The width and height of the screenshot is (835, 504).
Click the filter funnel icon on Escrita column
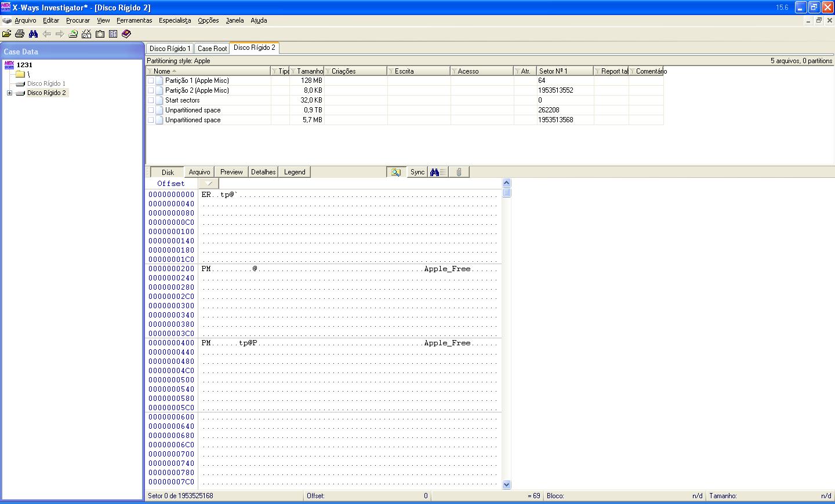pos(391,71)
